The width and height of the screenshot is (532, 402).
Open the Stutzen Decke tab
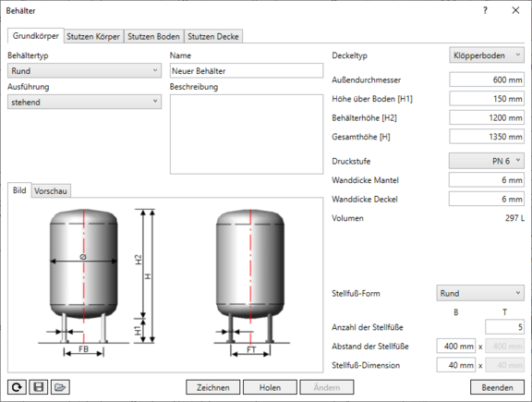[x=213, y=36]
